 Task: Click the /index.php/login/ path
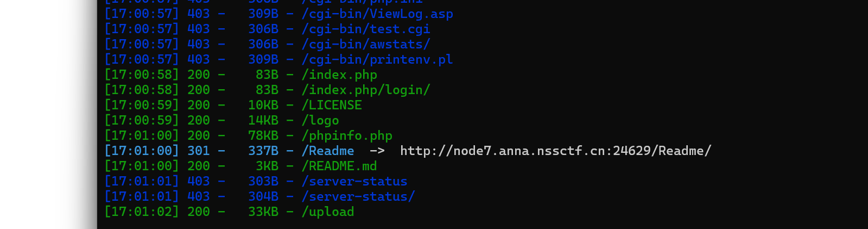coord(366,90)
